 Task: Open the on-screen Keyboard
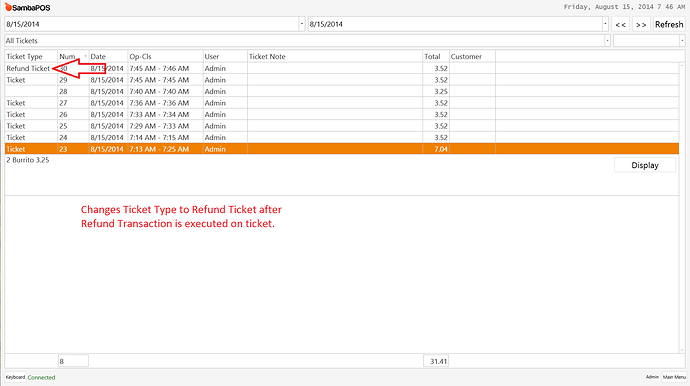15,377
